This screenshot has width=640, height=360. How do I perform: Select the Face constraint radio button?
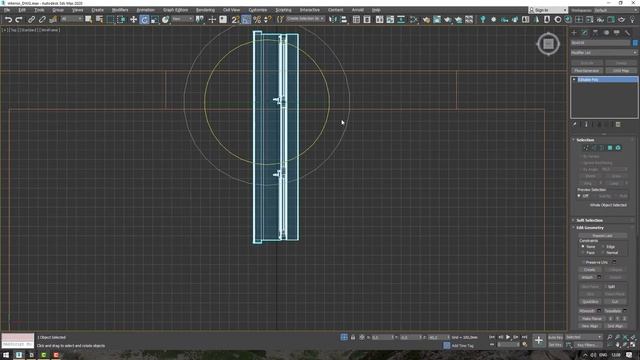tap(583, 253)
